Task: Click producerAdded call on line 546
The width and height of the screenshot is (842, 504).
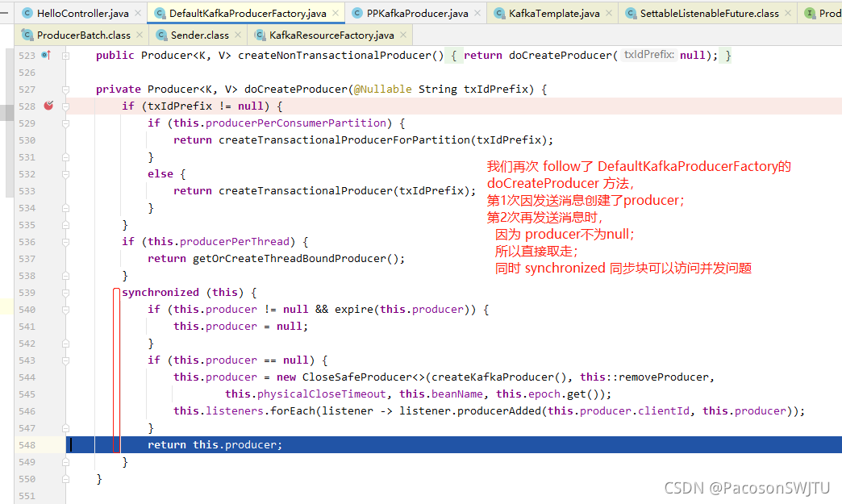Action: point(499,411)
